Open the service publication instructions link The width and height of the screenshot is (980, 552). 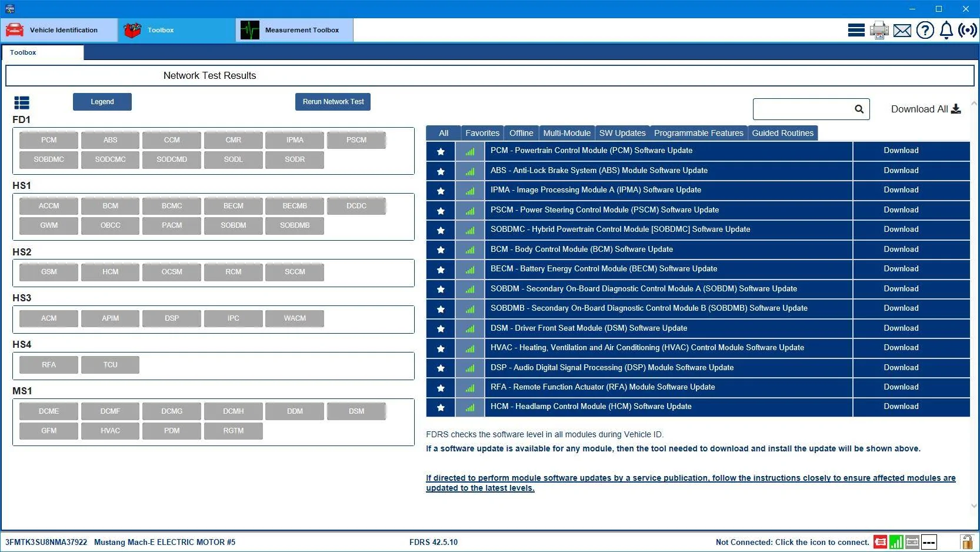tap(691, 483)
